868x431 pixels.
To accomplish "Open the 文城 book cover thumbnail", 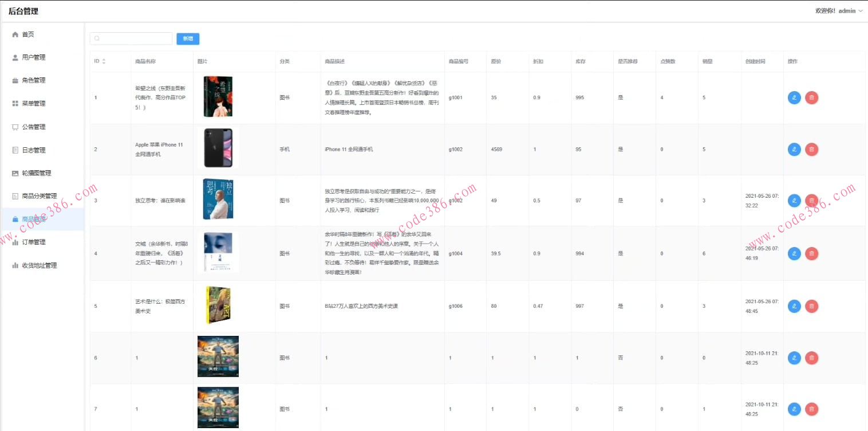I will 218,252.
